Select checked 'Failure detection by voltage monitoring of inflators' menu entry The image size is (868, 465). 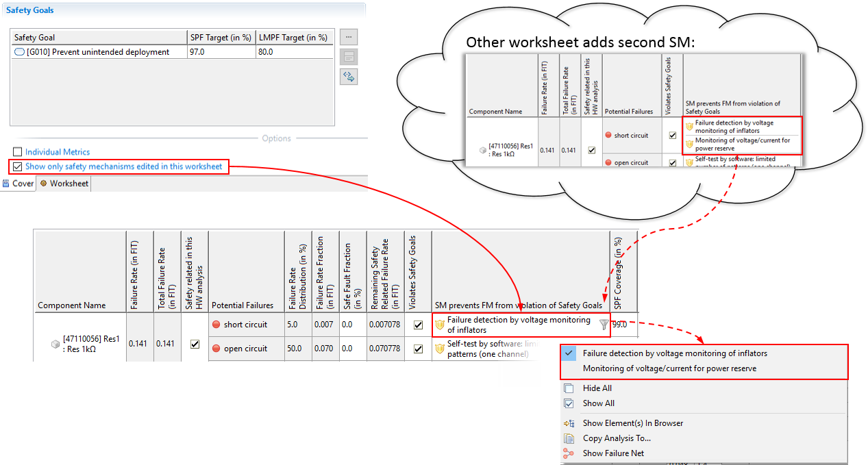704,353
